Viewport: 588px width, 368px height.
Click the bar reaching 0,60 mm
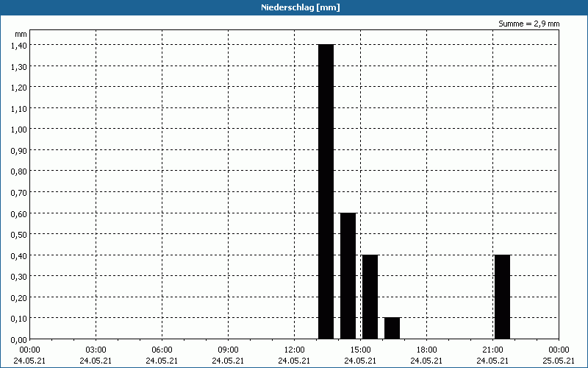348,276
